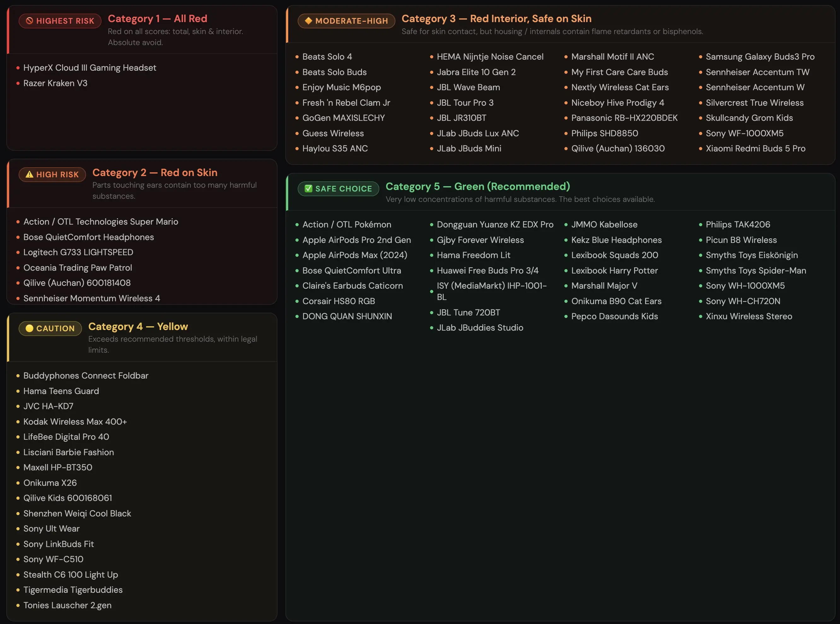Select Tonies Lauscher 2.gen item
The image size is (840, 624).
click(67, 605)
